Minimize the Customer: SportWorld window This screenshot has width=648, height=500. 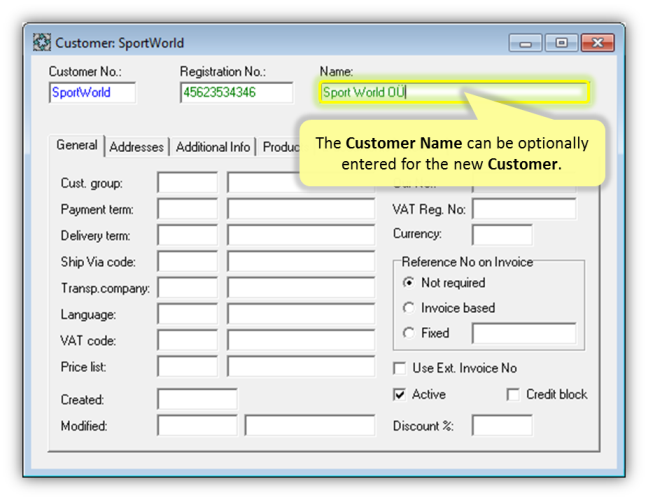tap(525, 43)
